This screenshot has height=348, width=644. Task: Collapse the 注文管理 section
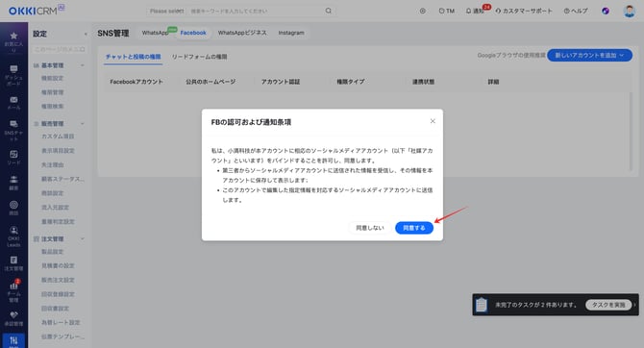83,238
